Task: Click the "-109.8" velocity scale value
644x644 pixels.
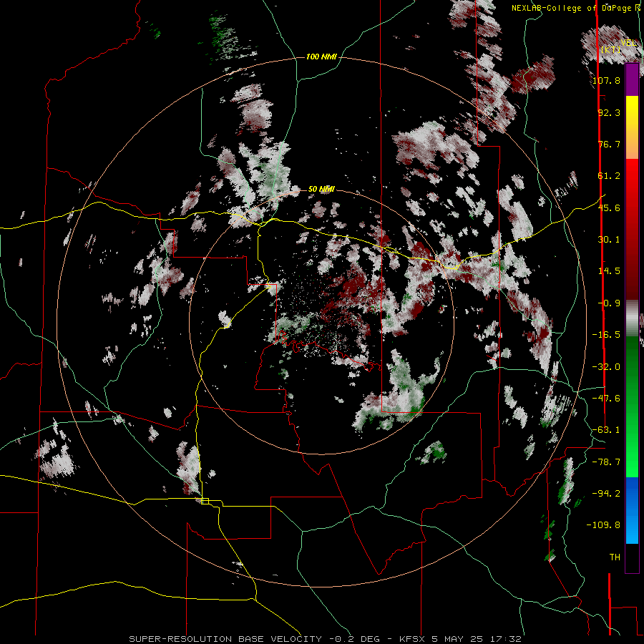Action: coord(603,525)
